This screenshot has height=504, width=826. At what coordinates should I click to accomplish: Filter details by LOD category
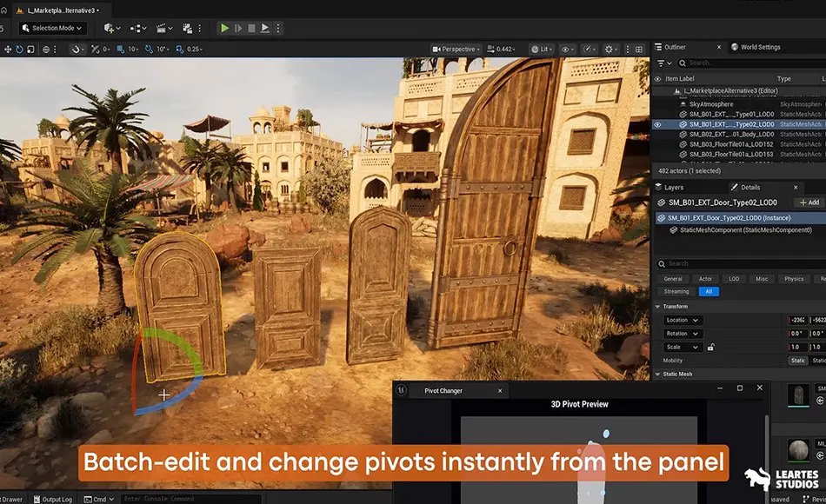point(734,279)
